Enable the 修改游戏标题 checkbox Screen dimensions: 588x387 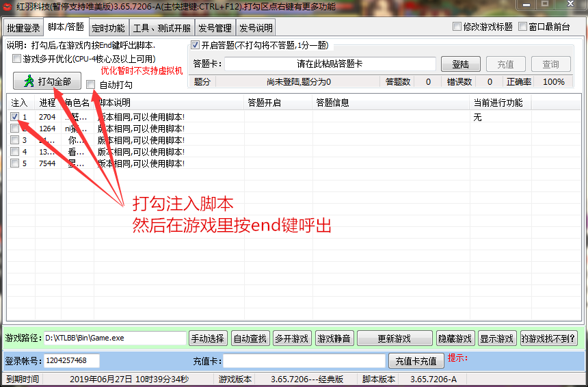coord(457,27)
